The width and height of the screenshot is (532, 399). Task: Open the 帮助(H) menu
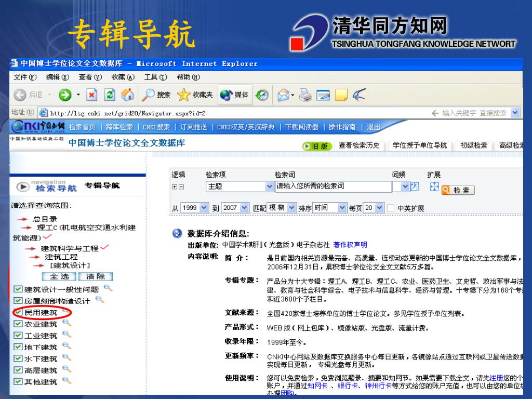click(188, 77)
